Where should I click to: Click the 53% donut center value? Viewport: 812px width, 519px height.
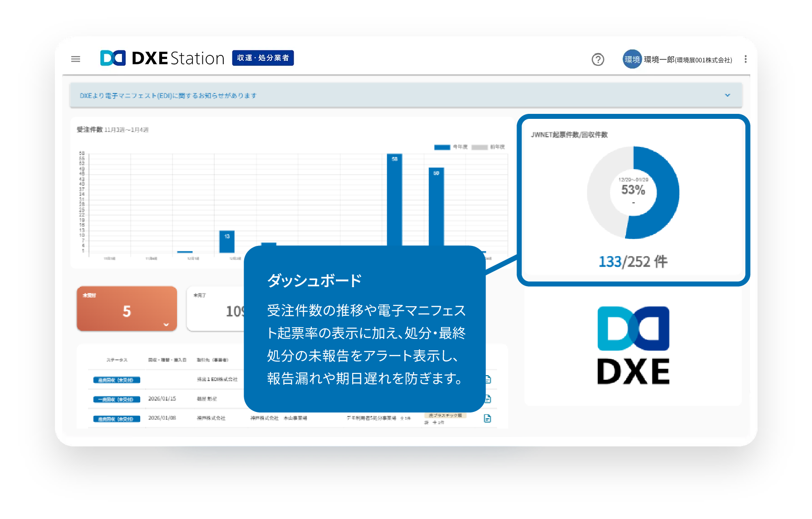(633, 190)
